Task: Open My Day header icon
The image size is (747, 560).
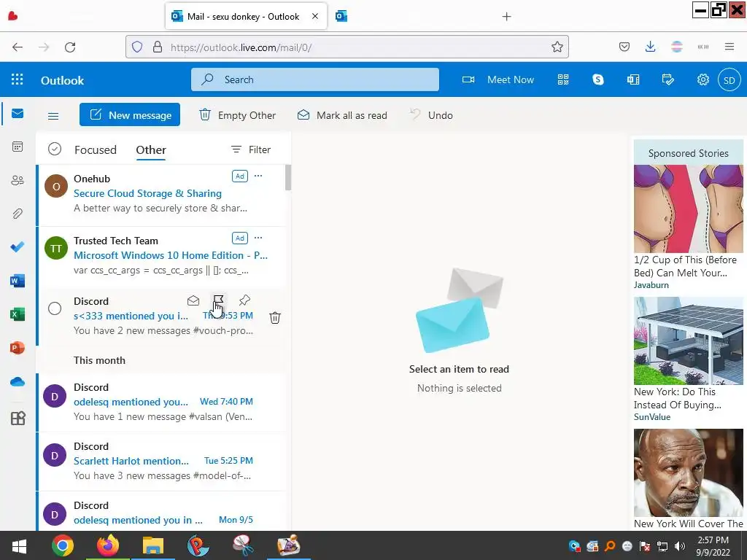Action: [x=668, y=79]
